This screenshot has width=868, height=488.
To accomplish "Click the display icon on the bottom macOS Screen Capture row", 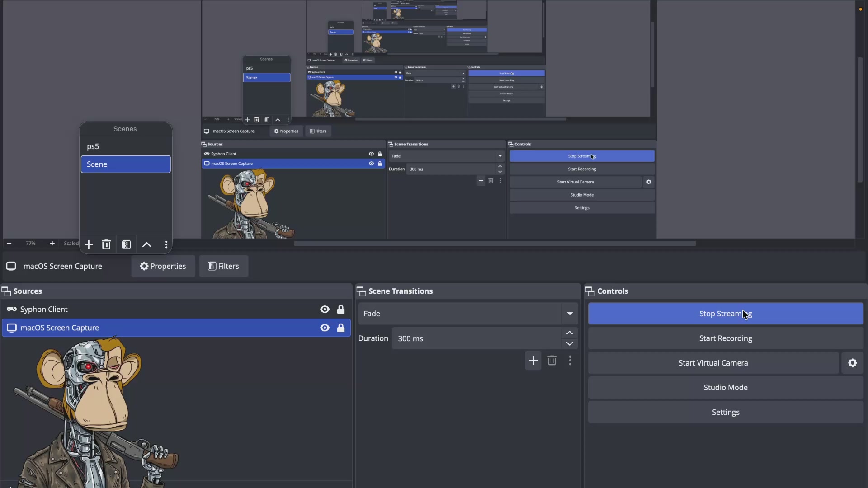I will (12, 328).
